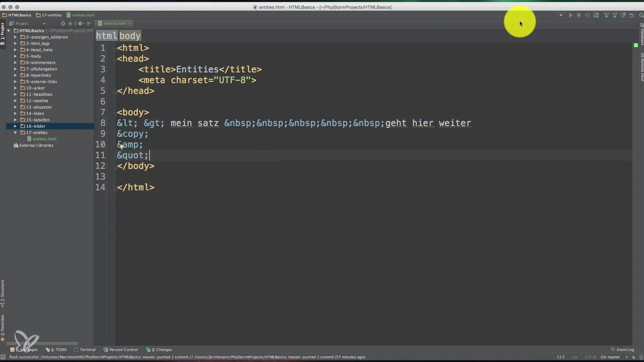The image size is (644, 362).
Task: Toggle tool window bars icon bottom-left
Action: 3,357
